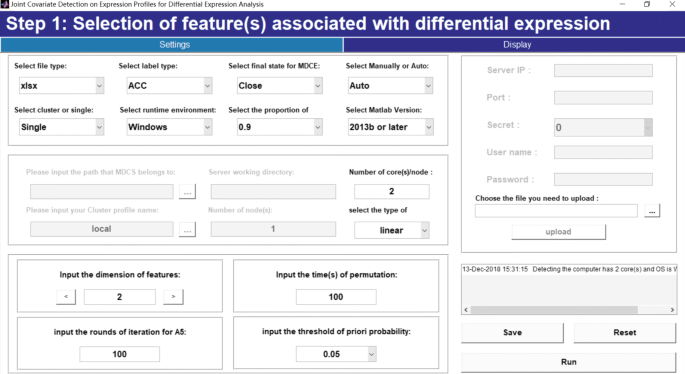Open the proportion dropdown showing 0.9
This screenshot has width=685, height=374.
[280, 127]
